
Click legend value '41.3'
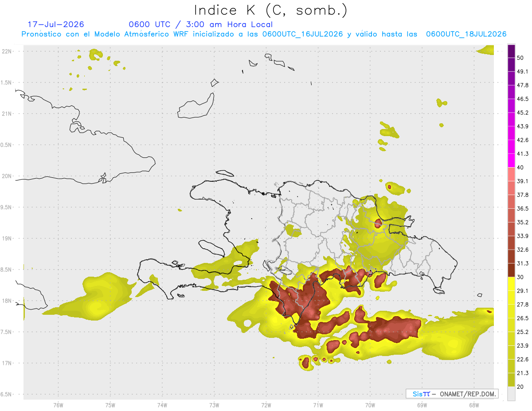[523, 154]
